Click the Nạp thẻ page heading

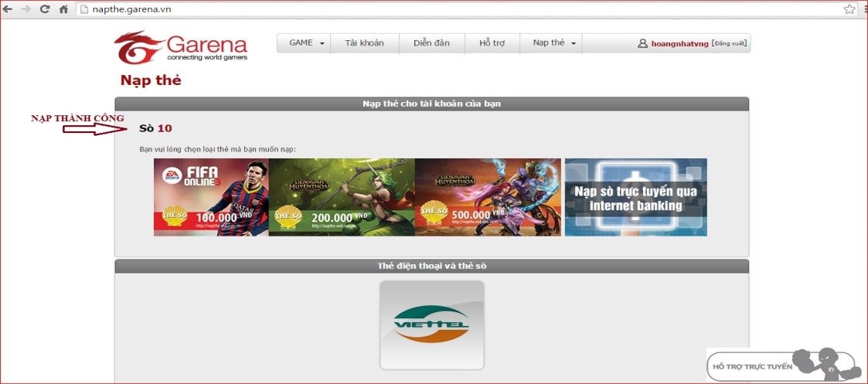coord(151,81)
